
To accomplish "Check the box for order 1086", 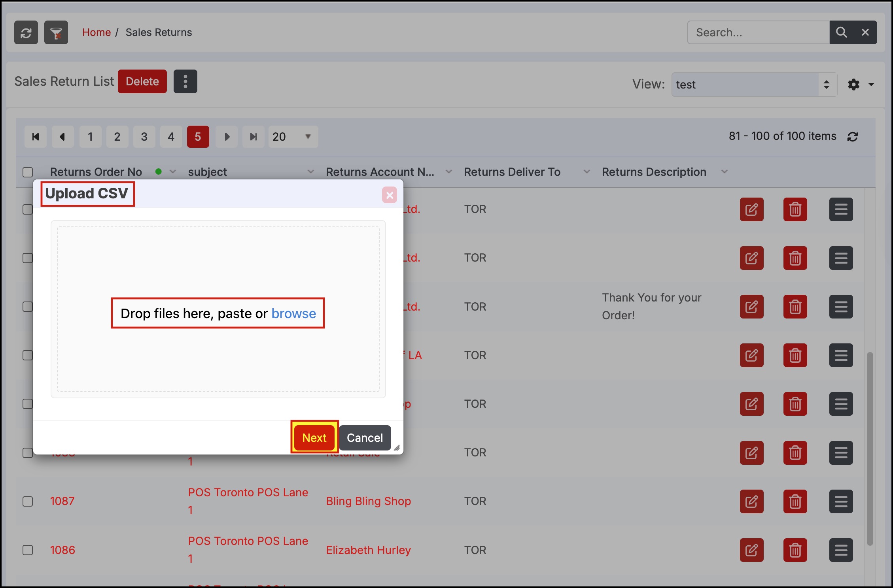I will pyautogui.click(x=28, y=550).
